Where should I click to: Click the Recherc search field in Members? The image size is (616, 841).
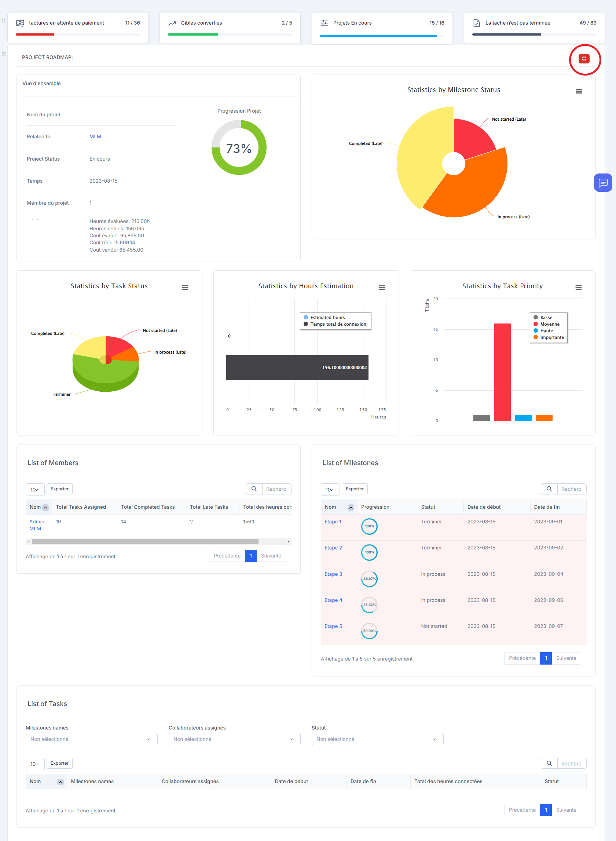tap(276, 489)
